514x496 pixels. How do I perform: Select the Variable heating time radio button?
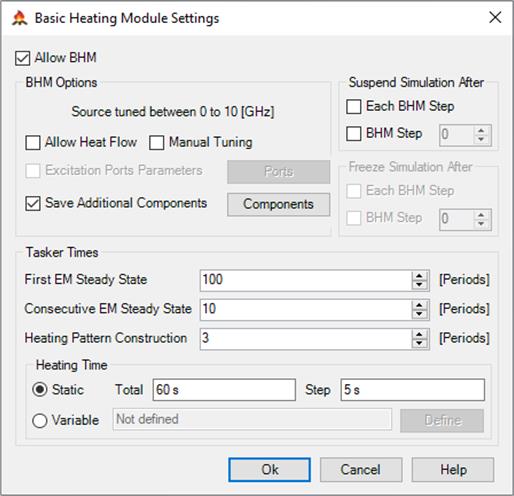coord(40,420)
